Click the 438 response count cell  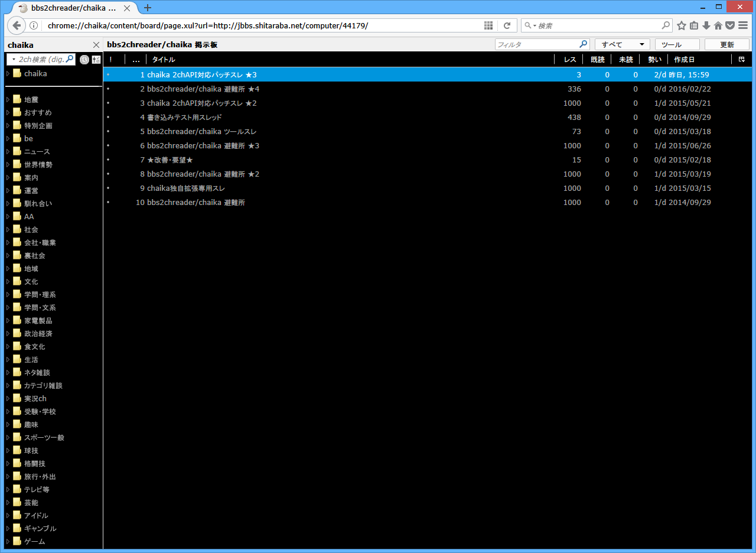click(x=574, y=117)
